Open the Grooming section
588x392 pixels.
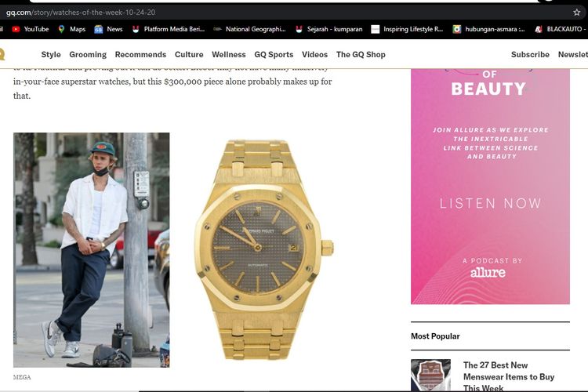pyautogui.click(x=88, y=54)
